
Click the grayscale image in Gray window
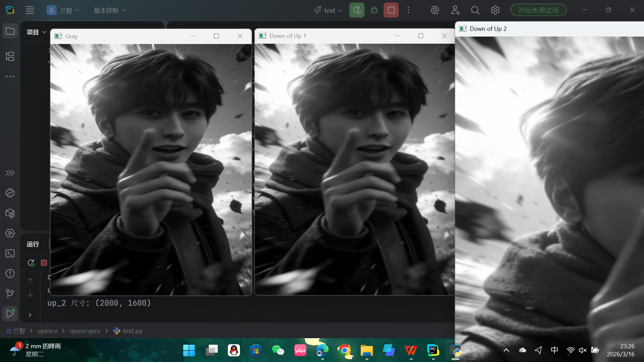pos(151,169)
